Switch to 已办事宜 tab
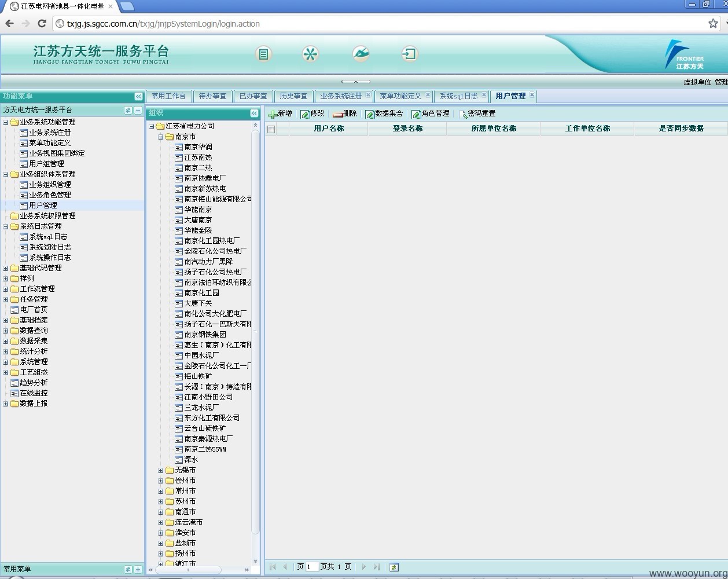The image size is (728, 579). (253, 96)
